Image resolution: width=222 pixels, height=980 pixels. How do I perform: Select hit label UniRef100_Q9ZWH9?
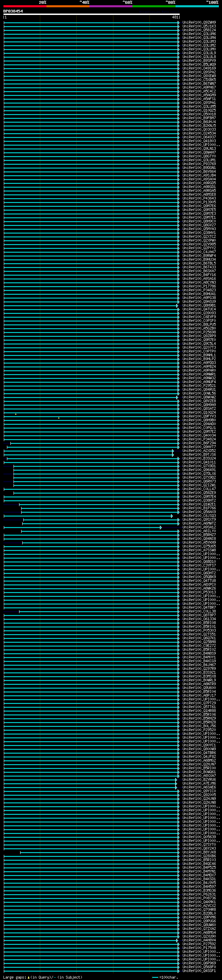click(x=199, y=23)
